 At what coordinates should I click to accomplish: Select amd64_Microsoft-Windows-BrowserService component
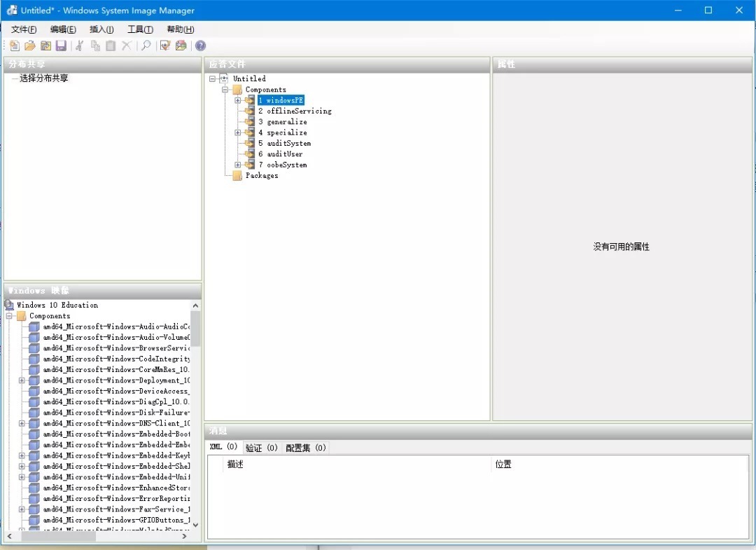pyautogui.click(x=116, y=348)
